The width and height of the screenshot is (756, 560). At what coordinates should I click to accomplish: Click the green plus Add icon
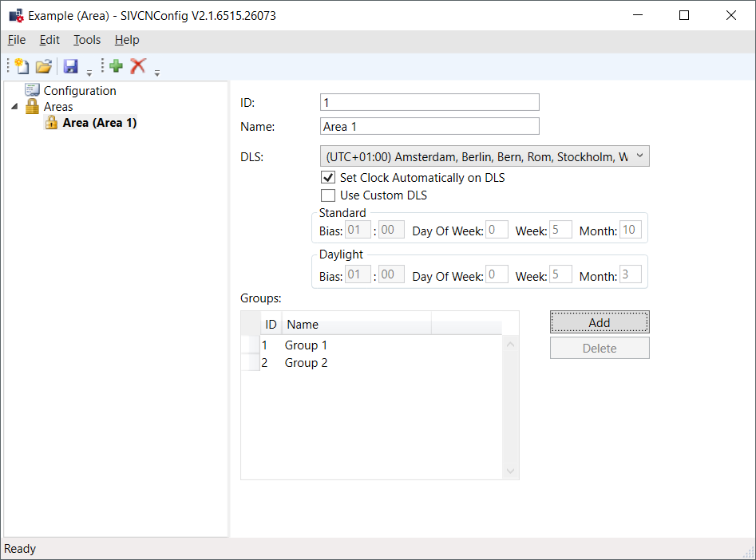click(117, 66)
